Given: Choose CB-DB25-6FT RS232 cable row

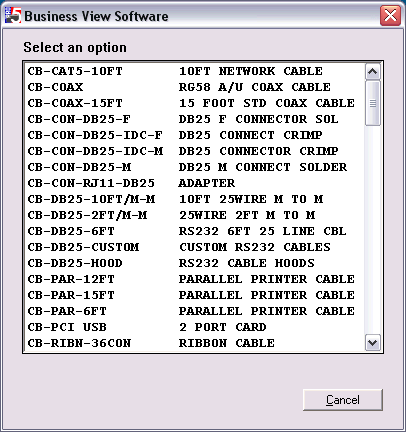Looking at the screenshot, I should pyautogui.click(x=194, y=231).
